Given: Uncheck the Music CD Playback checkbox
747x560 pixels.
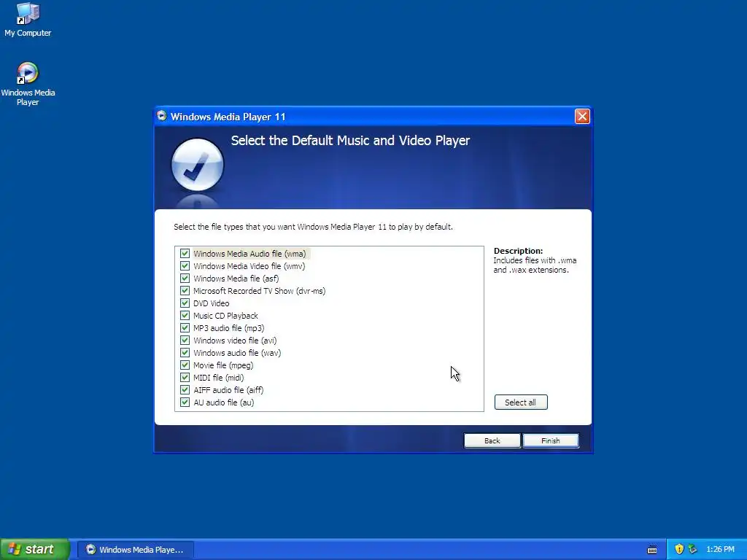Looking at the screenshot, I should (185, 315).
